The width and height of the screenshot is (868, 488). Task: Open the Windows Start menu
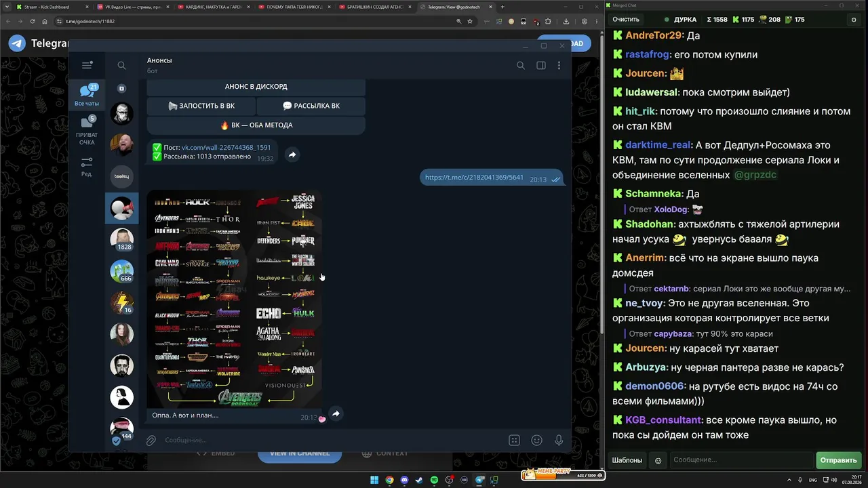tap(374, 480)
